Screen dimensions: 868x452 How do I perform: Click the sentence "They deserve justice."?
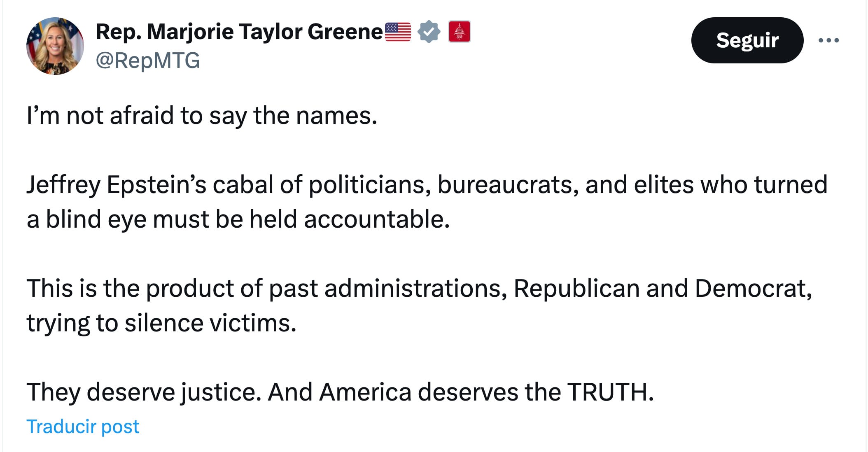[144, 392]
